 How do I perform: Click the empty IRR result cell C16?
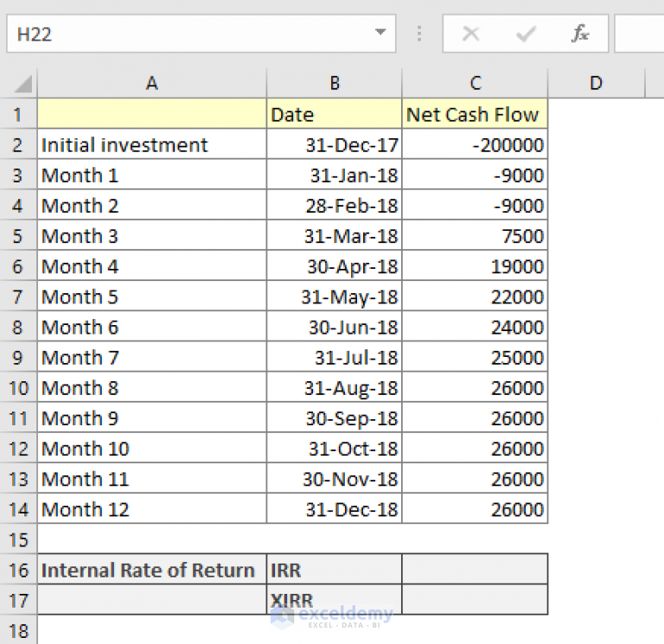coord(475,570)
